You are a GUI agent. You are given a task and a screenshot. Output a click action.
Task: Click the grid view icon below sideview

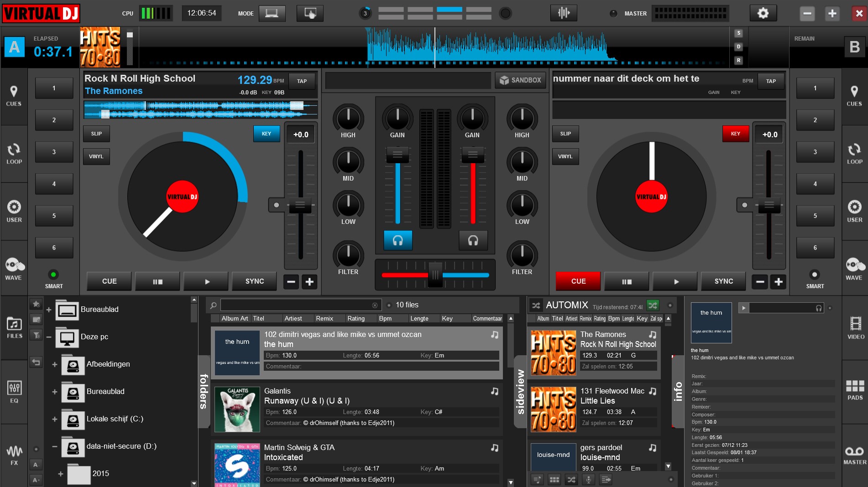tap(554, 479)
